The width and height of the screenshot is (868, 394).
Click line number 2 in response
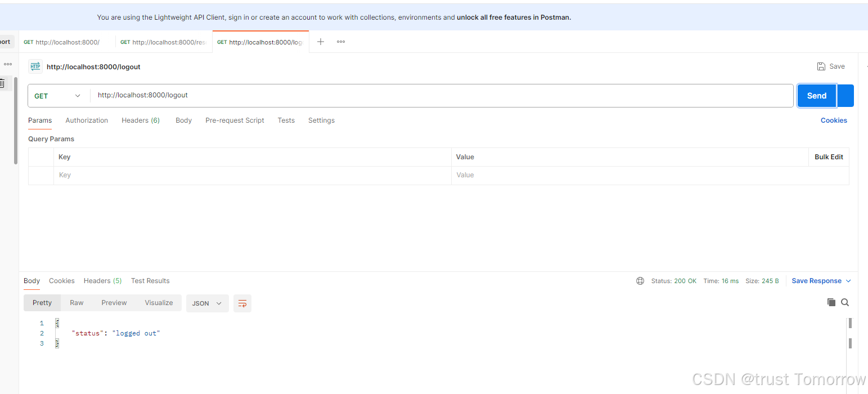click(42, 333)
